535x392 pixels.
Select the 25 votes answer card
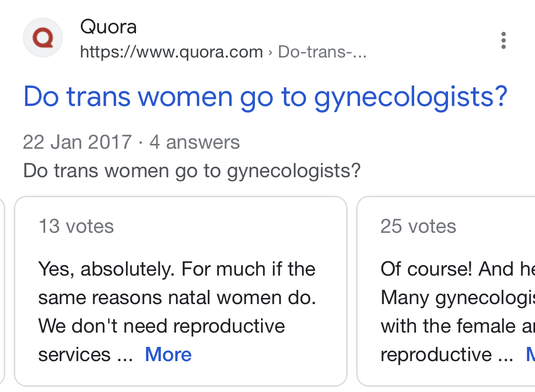446,291
